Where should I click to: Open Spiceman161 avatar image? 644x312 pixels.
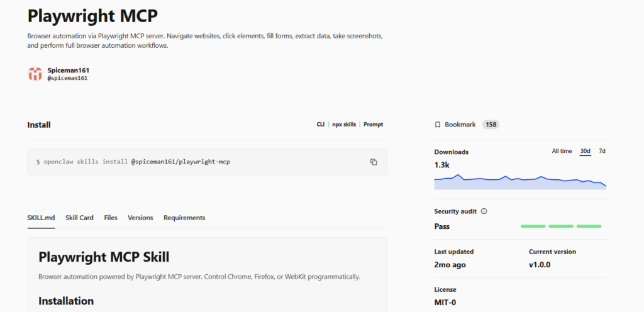35,74
